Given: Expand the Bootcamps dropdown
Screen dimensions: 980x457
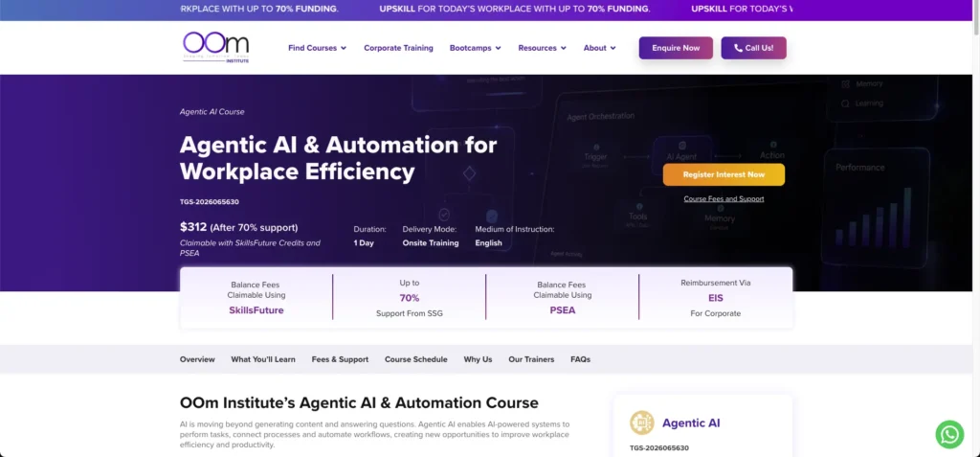Looking at the screenshot, I should click(x=475, y=48).
